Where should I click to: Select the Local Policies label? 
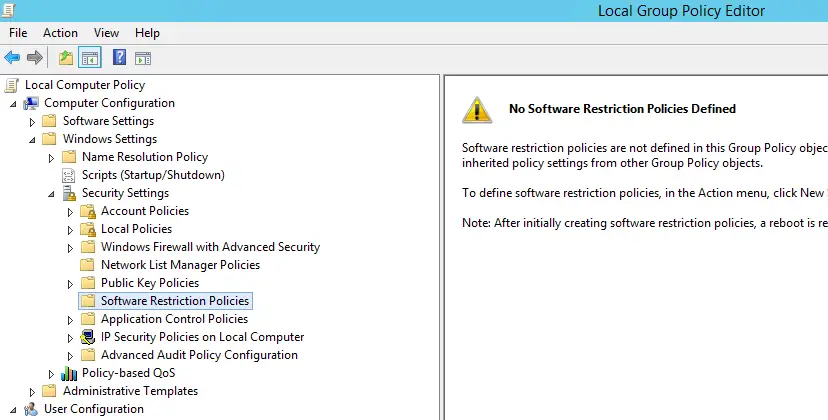(x=136, y=229)
